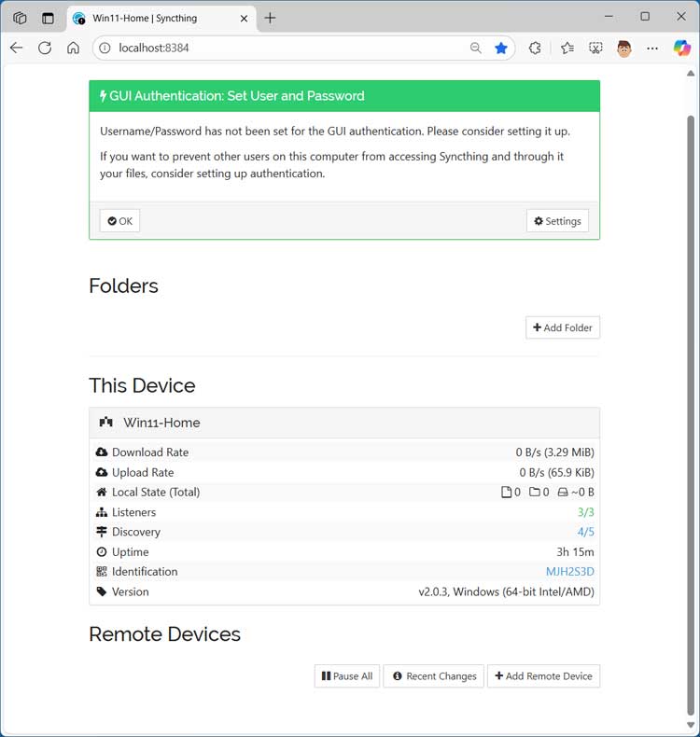Click the Listeners network icon
Screen dimensions: 700x737
[x=102, y=512]
